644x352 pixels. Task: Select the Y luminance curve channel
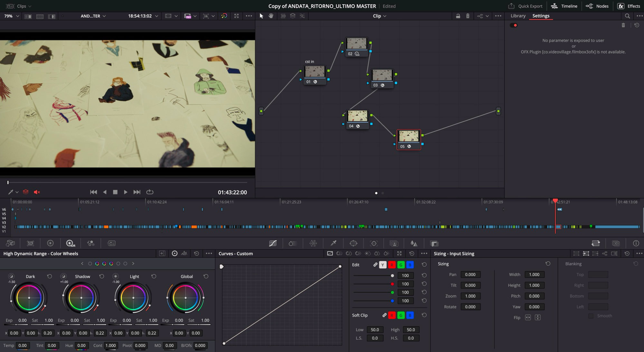tap(383, 264)
